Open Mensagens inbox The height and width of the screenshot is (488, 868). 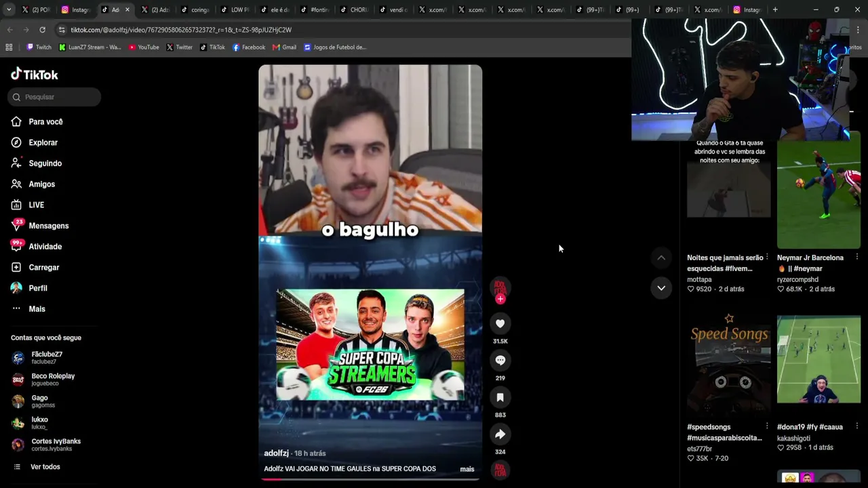pos(48,226)
